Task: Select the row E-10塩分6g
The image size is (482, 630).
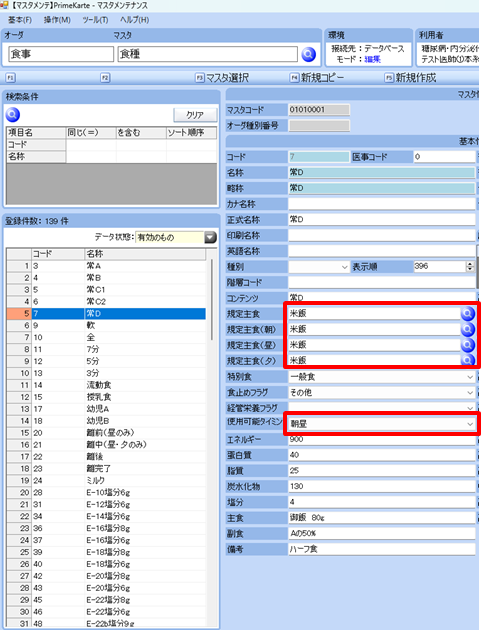Action: pyautogui.click(x=106, y=493)
